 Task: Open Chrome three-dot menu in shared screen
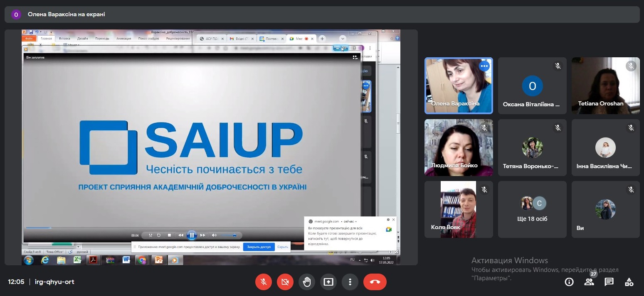point(370,48)
